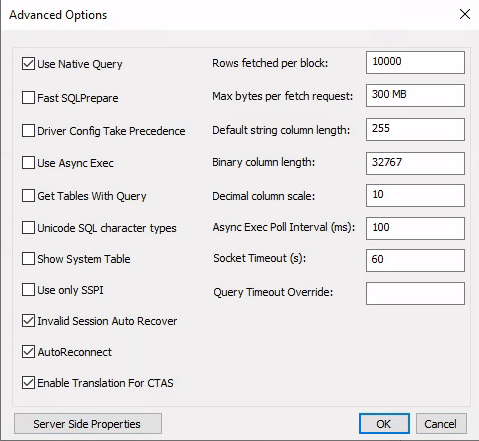Tick the Show System Table checkbox
Image resolution: width=479 pixels, height=441 pixels.
click(28, 259)
